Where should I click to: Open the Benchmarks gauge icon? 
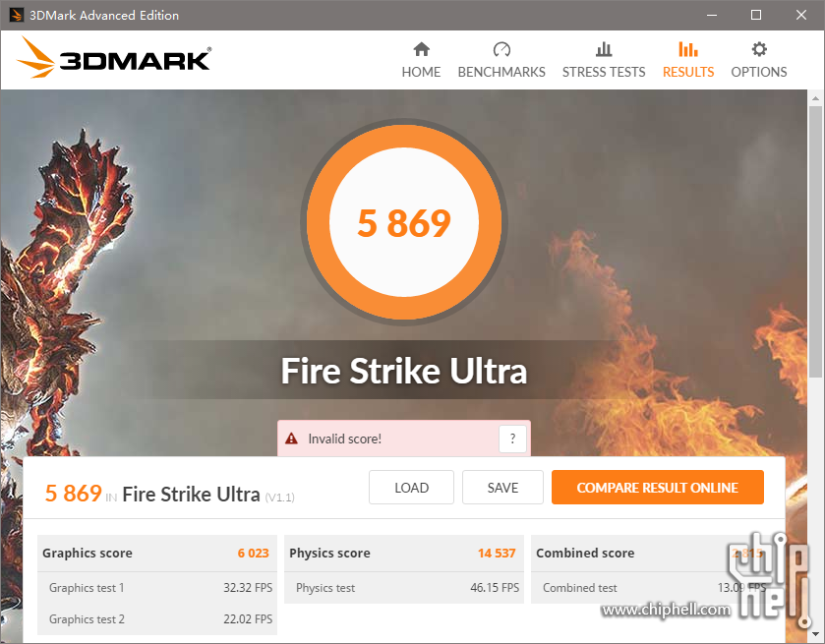(x=501, y=49)
